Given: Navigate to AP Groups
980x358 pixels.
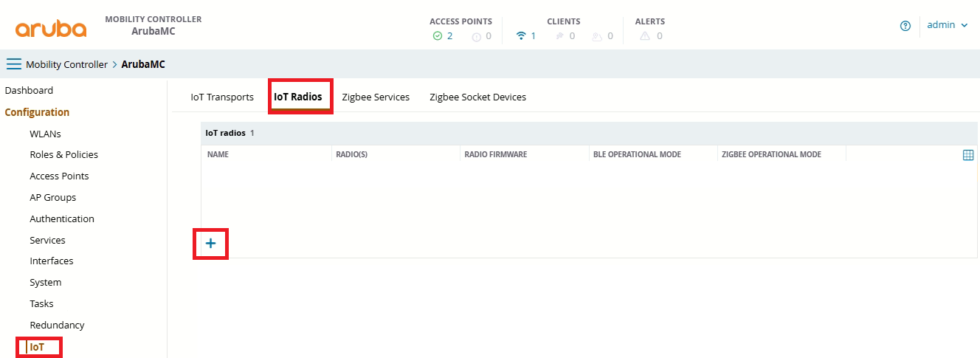Looking at the screenshot, I should pos(52,197).
